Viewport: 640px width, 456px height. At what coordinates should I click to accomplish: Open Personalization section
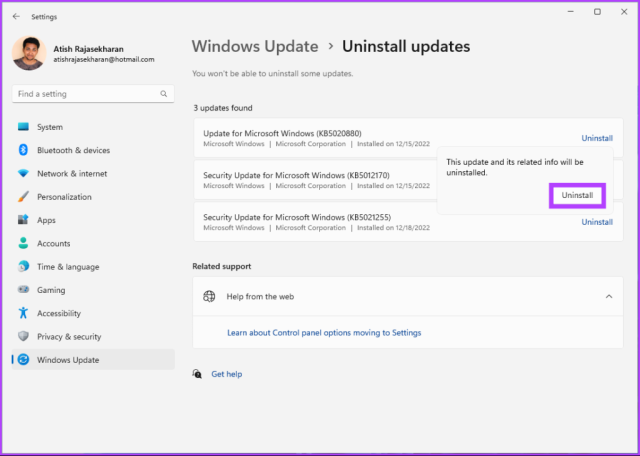93,197
